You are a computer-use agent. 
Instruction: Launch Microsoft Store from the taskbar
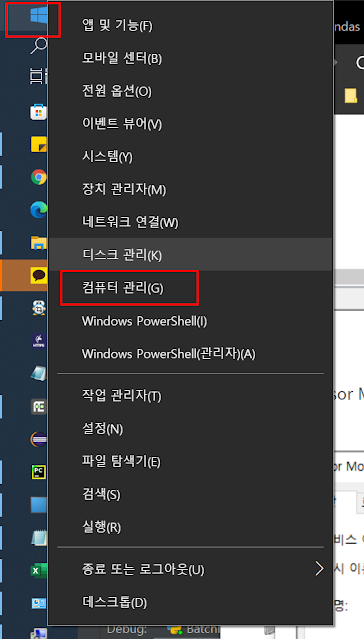(x=39, y=112)
